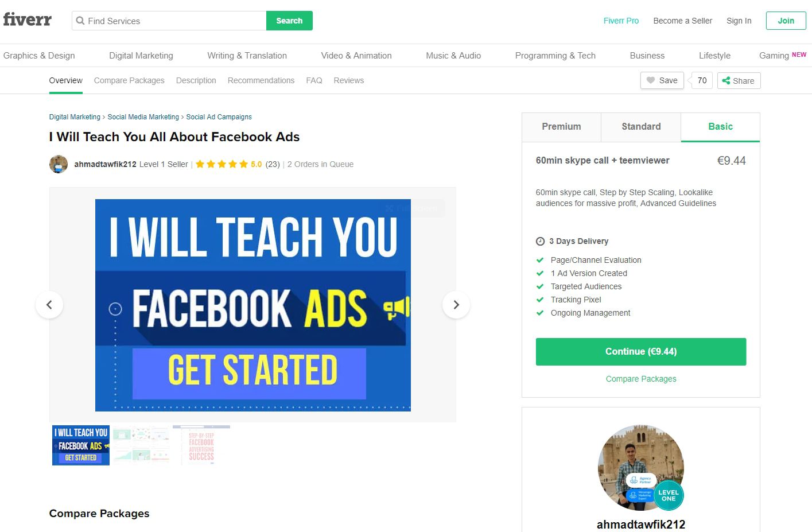
Task: Open the five-star rating reviews
Action: [x=228, y=164]
